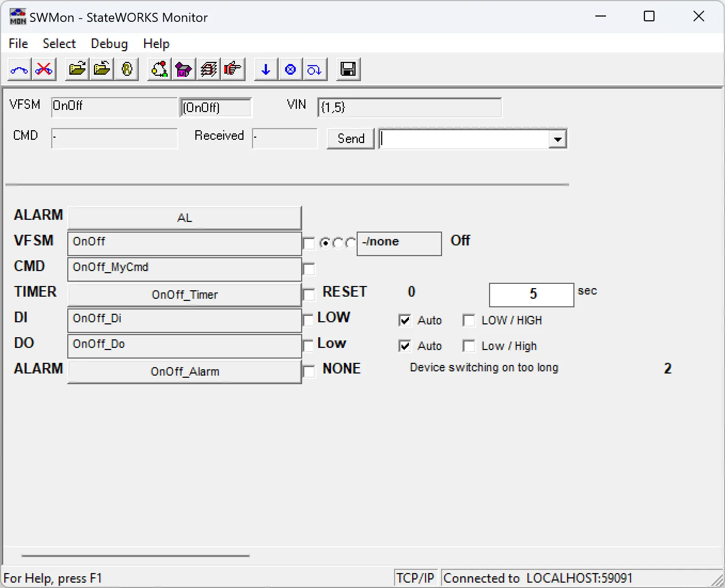Click the OnOff_Timer button
Viewport: 725px width, 588px height.
click(185, 295)
